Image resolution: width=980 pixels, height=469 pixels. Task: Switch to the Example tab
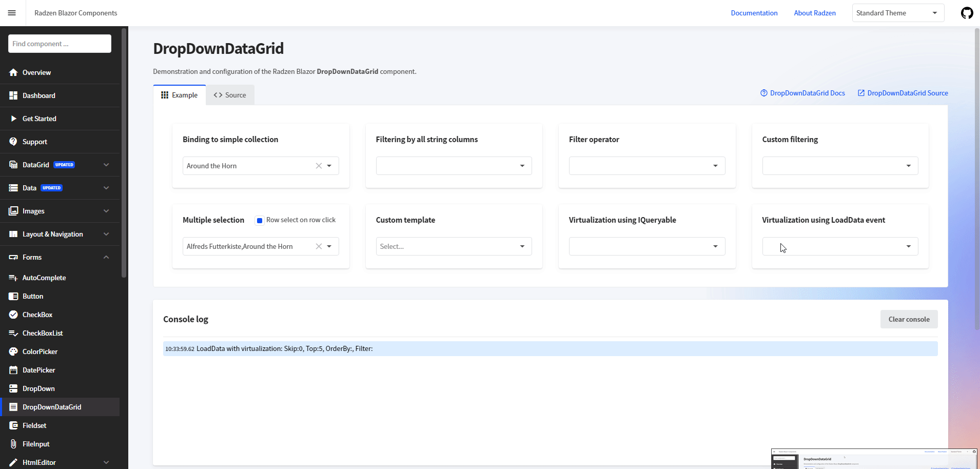[180, 95]
